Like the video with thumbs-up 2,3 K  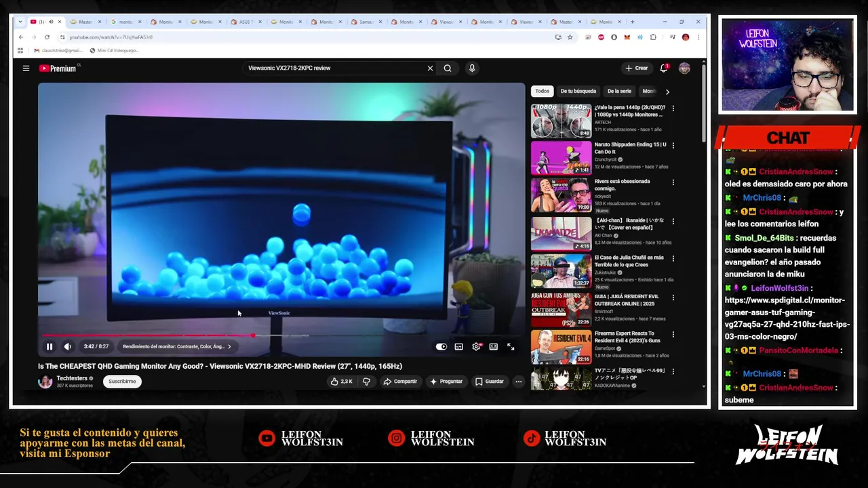(x=341, y=382)
